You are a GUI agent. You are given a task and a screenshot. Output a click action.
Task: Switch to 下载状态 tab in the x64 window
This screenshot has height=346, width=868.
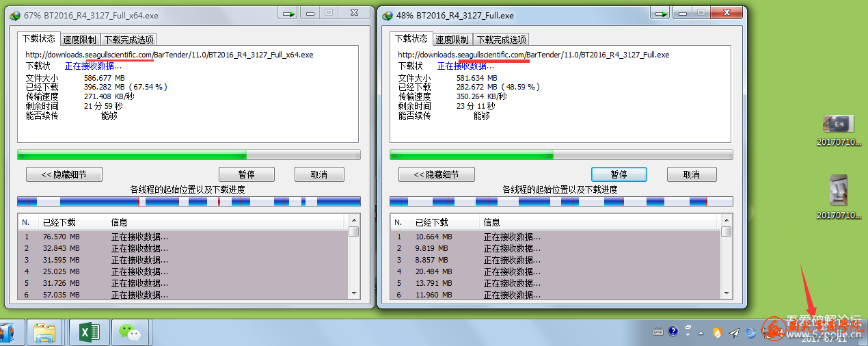click(39, 38)
